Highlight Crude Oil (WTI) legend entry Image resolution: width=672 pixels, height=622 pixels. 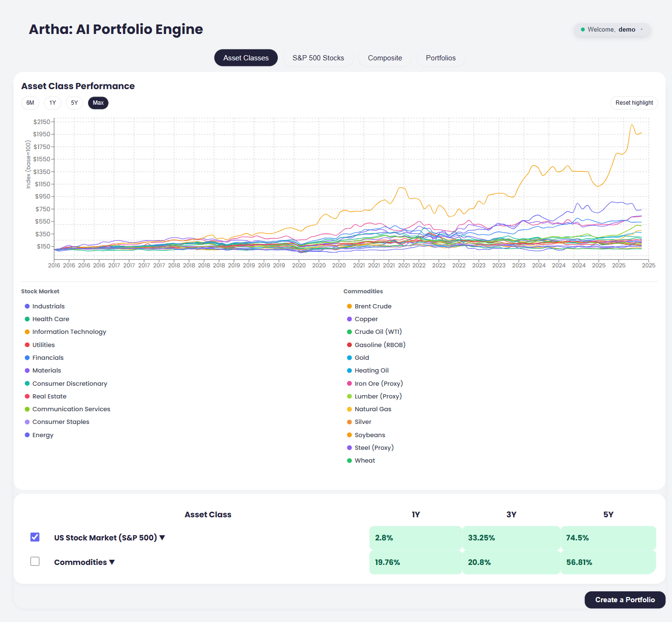click(x=374, y=332)
